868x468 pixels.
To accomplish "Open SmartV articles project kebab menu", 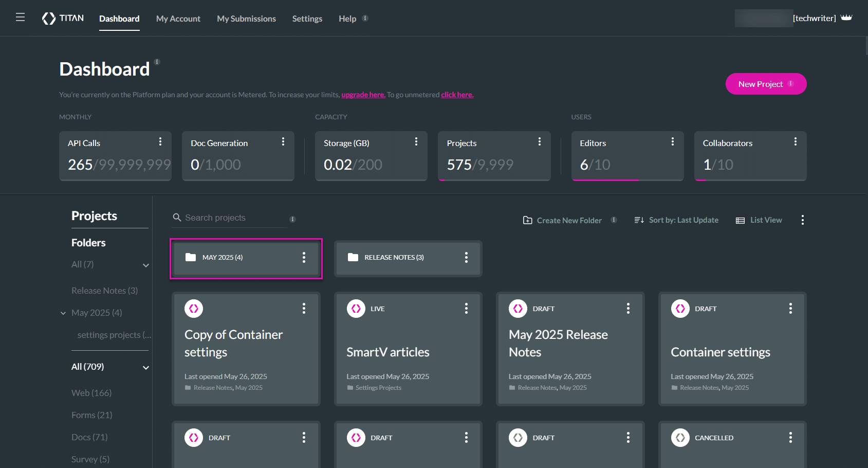I will (466, 309).
